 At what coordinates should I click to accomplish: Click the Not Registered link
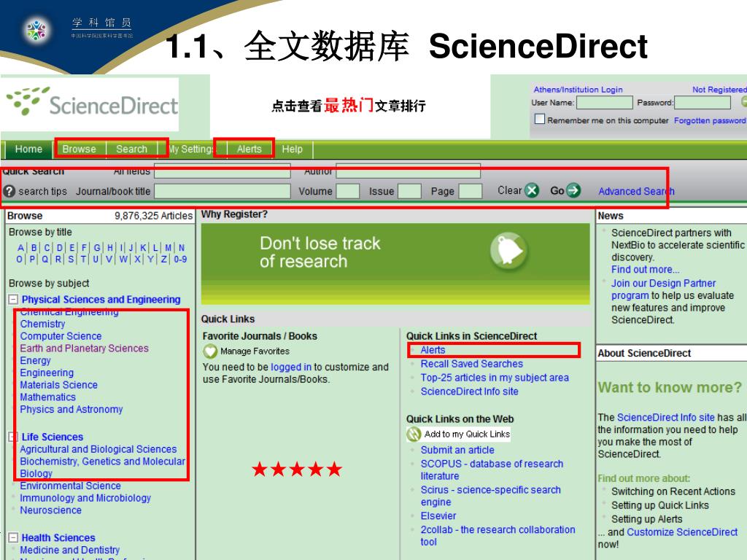pos(719,90)
